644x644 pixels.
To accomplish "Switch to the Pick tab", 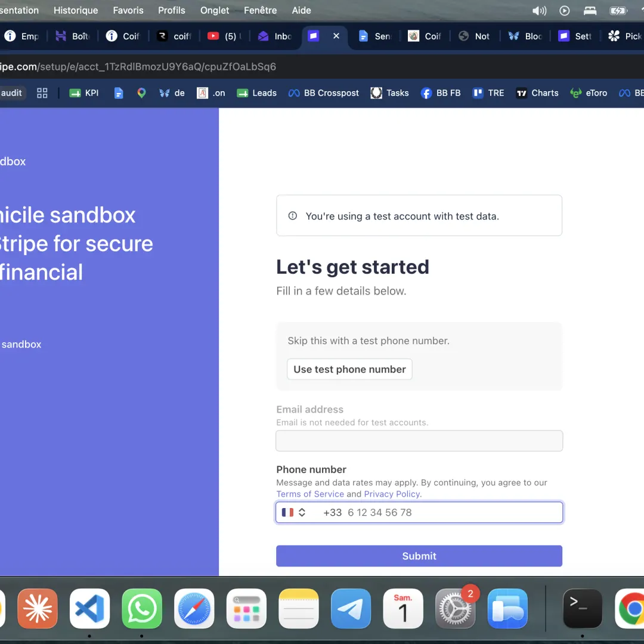I will pos(624,36).
